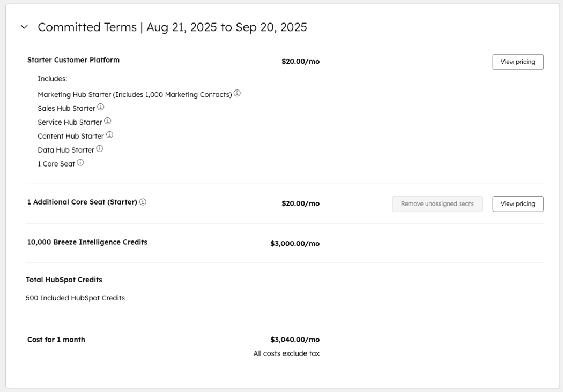Select the Starter Customer Platform heading

coord(73,59)
